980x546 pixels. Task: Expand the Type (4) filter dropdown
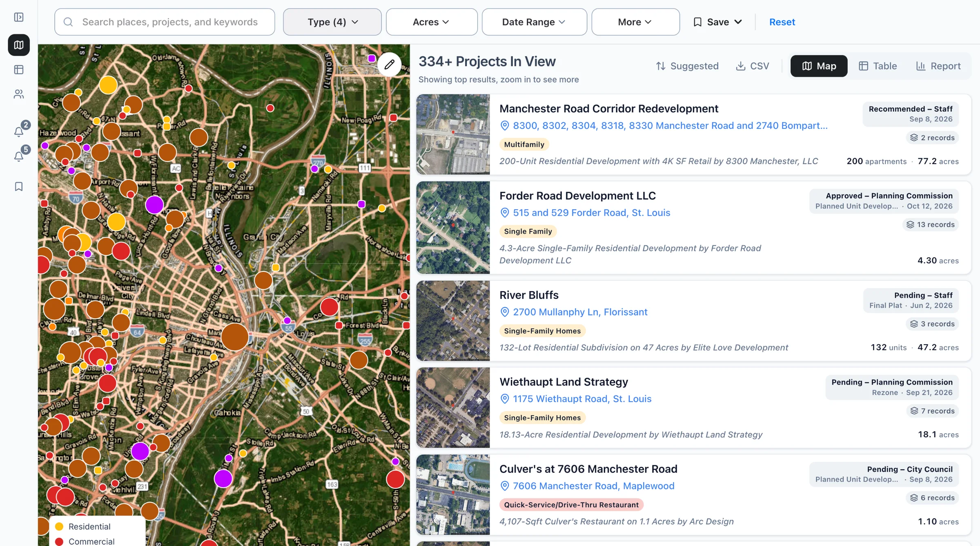tap(332, 22)
